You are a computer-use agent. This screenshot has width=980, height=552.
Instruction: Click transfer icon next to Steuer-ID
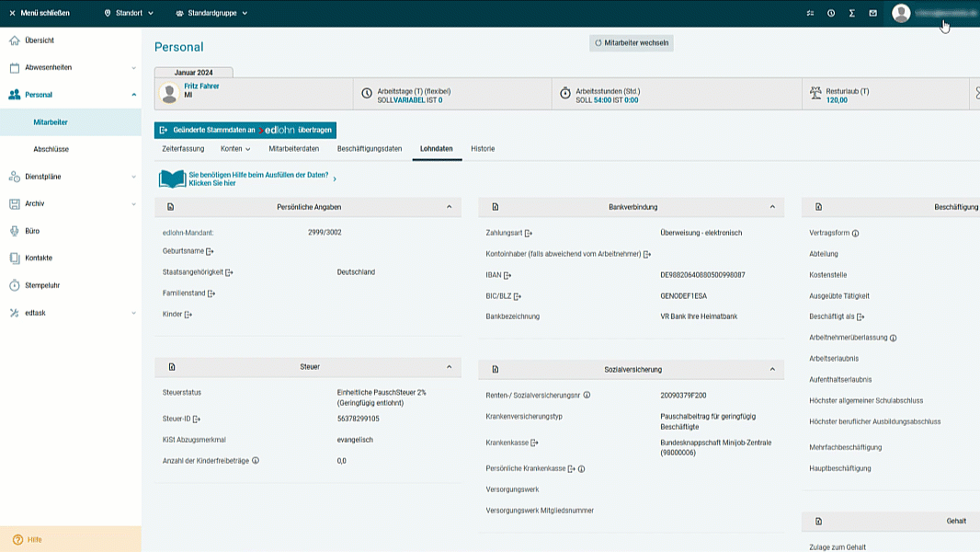click(x=197, y=419)
